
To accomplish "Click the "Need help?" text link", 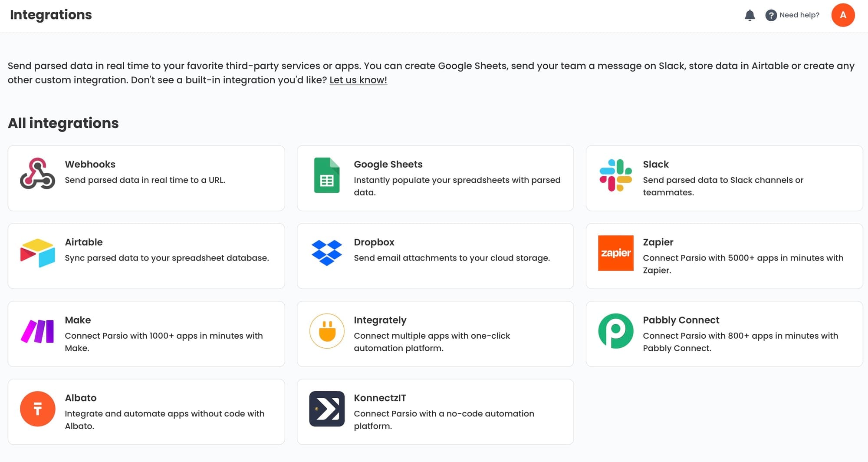I will [x=799, y=15].
